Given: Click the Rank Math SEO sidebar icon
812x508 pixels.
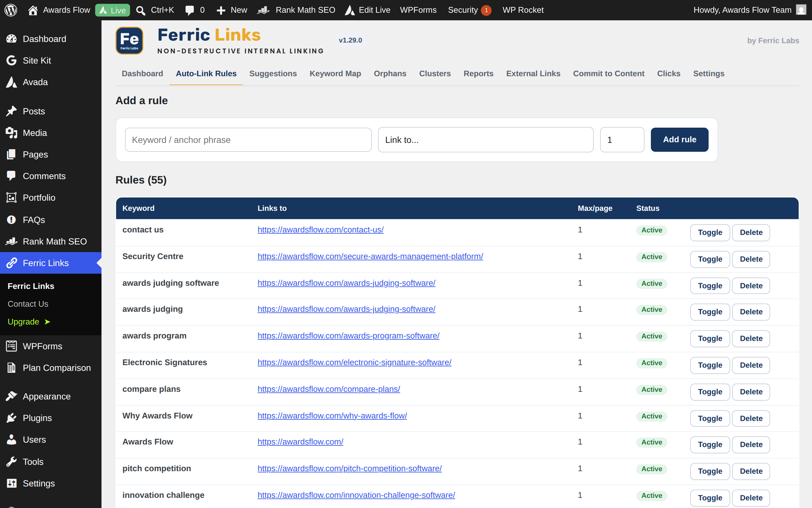Looking at the screenshot, I should [x=11, y=241].
